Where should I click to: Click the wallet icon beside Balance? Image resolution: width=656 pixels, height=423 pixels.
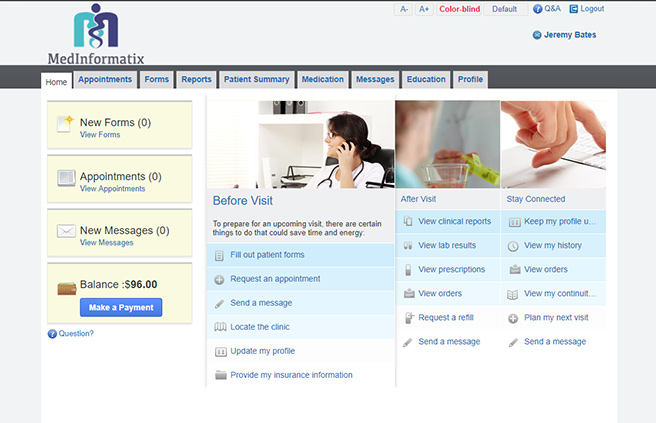click(x=67, y=288)
